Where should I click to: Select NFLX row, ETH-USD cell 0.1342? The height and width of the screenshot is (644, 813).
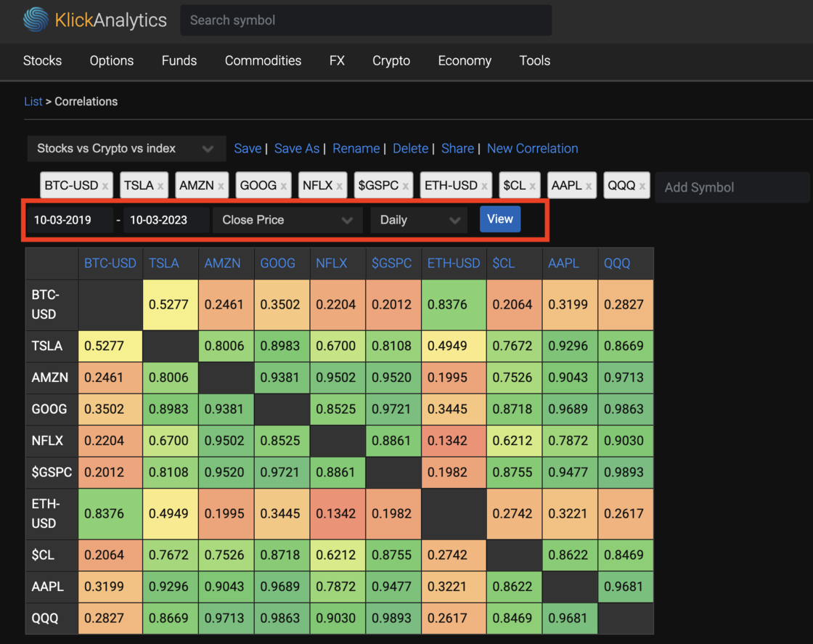point(454,441)
